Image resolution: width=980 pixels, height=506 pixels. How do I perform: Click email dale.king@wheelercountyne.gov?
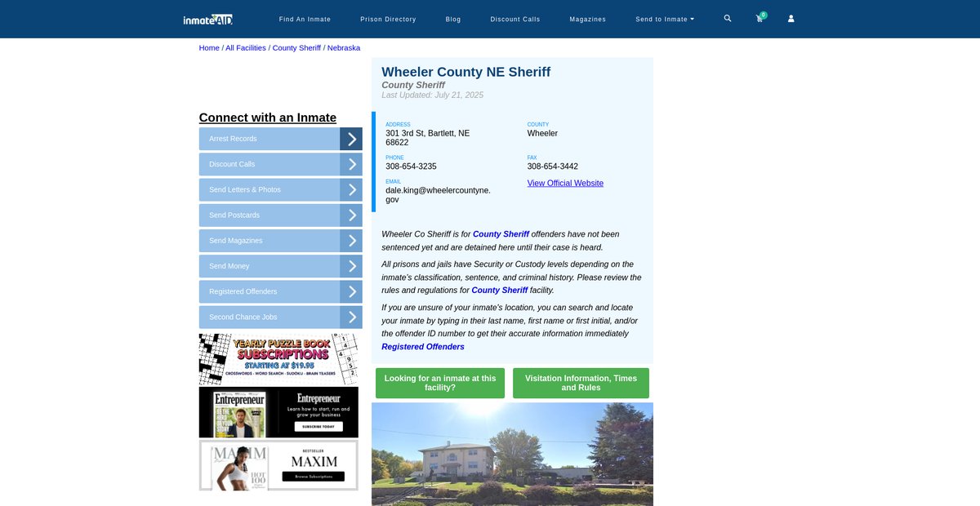point(439,195)
